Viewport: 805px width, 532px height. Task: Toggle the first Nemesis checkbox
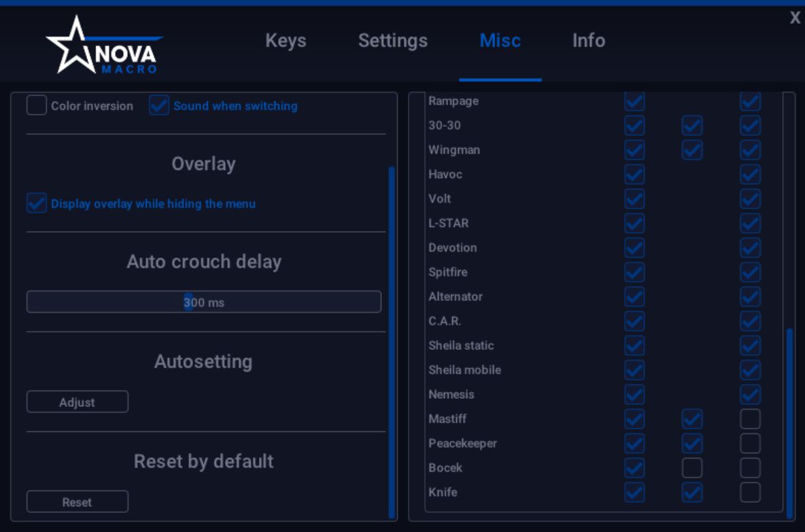tap(634, 395)
